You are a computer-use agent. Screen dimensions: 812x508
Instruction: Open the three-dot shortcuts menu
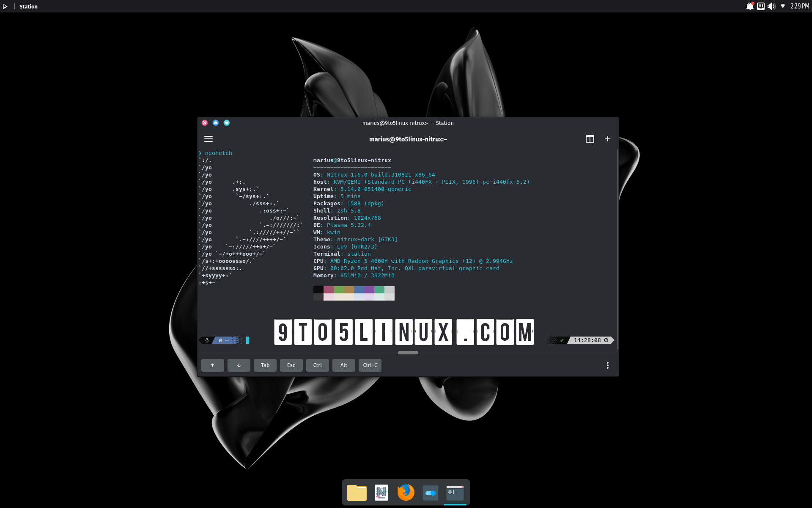pyautogui.click(x=608, y=365)
